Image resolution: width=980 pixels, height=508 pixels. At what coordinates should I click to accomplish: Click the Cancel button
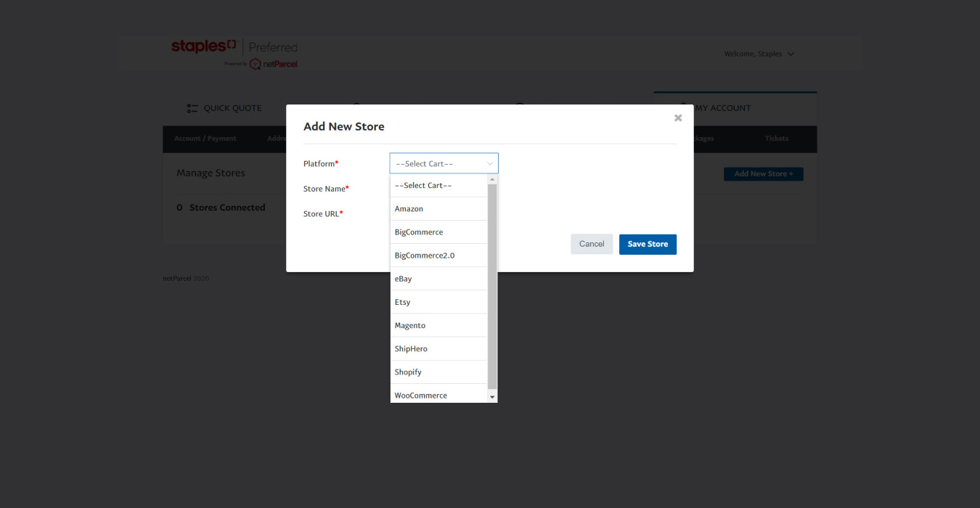tap(592, 244)
